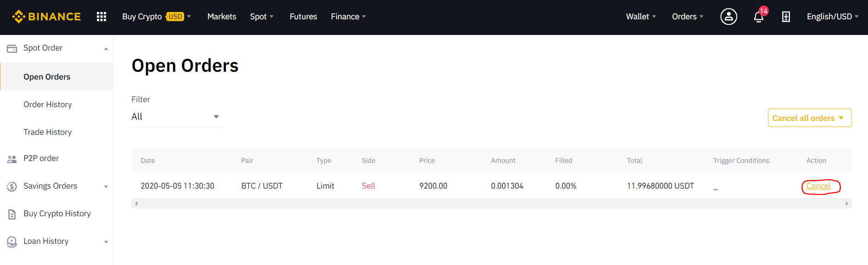Screen dimensions: 868x265
Task: Click the Binance logo
Action: click(x=46, y=16)
